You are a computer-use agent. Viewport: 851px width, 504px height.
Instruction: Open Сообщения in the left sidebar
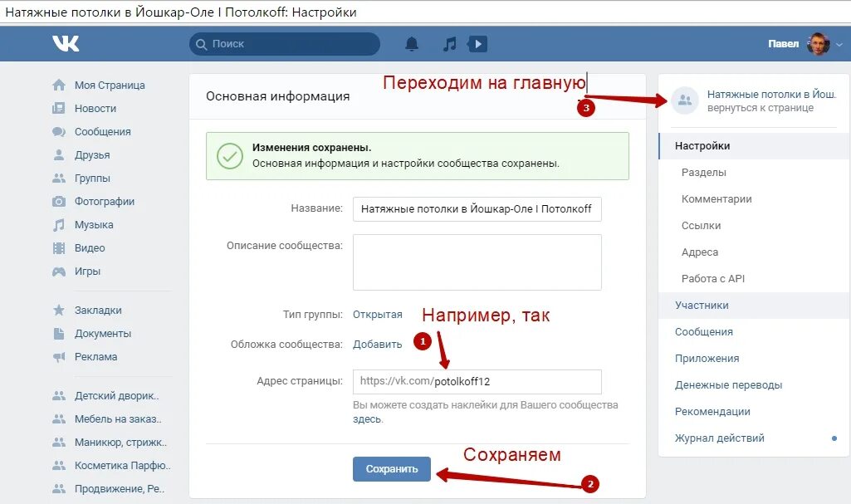click(x=103, y=132)
